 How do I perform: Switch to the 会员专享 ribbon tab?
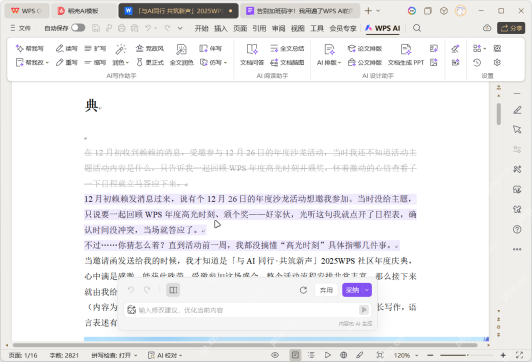(x=343, y=28)
